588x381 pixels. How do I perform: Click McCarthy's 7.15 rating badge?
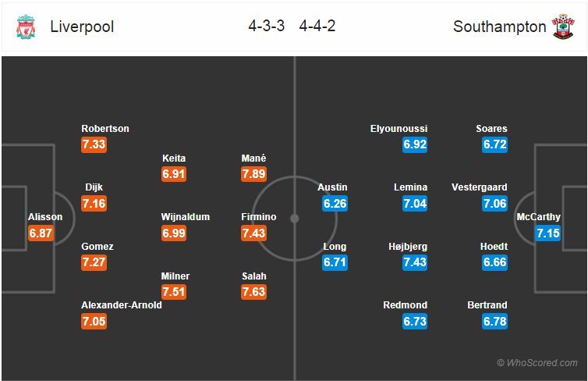tap(547, 233)
